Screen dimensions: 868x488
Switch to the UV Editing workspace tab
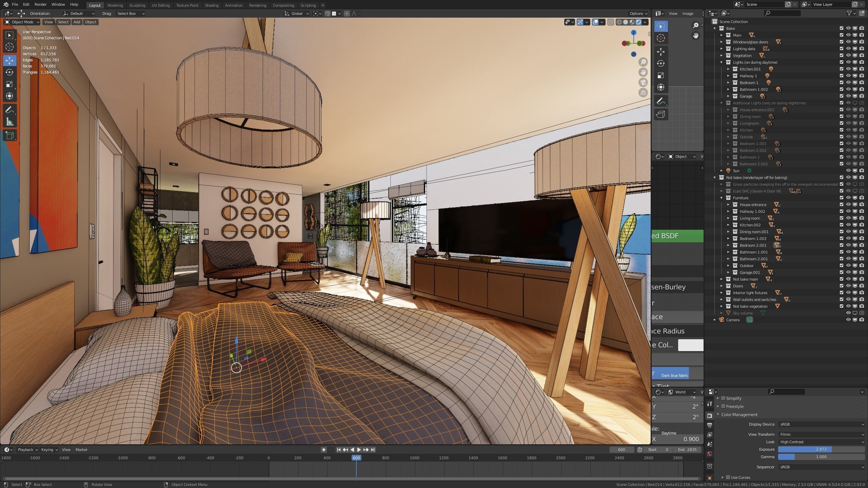(160, 5)
